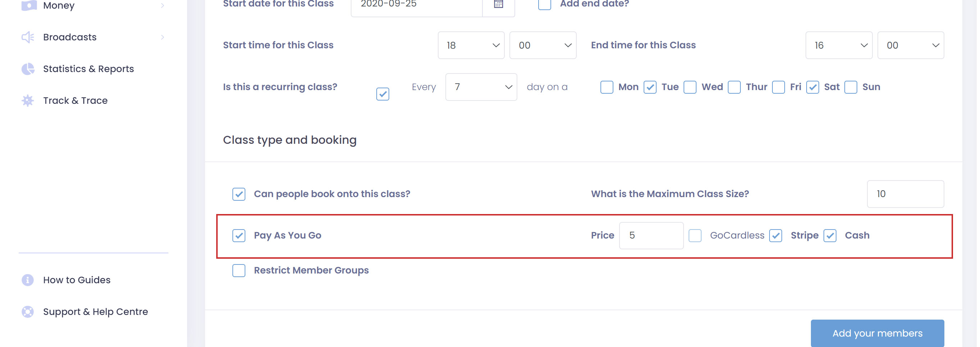Uncheck the Stripe payment checkbox
This screenshot has height=347, width=980.
[x=775, y=236]
